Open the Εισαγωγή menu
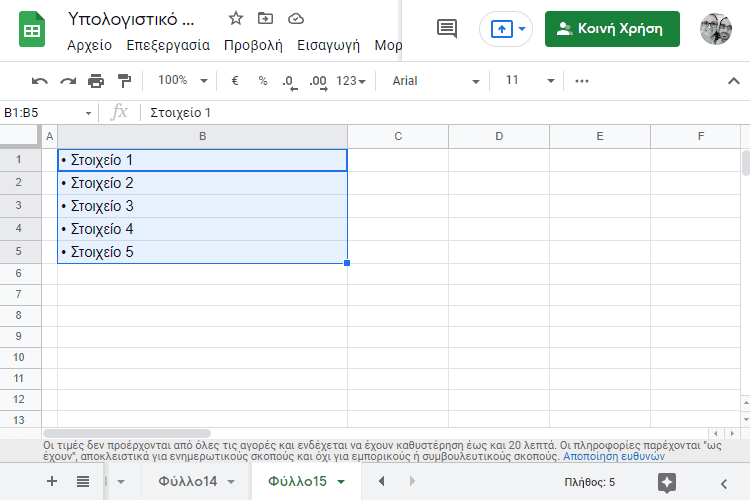Screen dimensions: 750x500 pyautogui.click(x=328, y=45)
